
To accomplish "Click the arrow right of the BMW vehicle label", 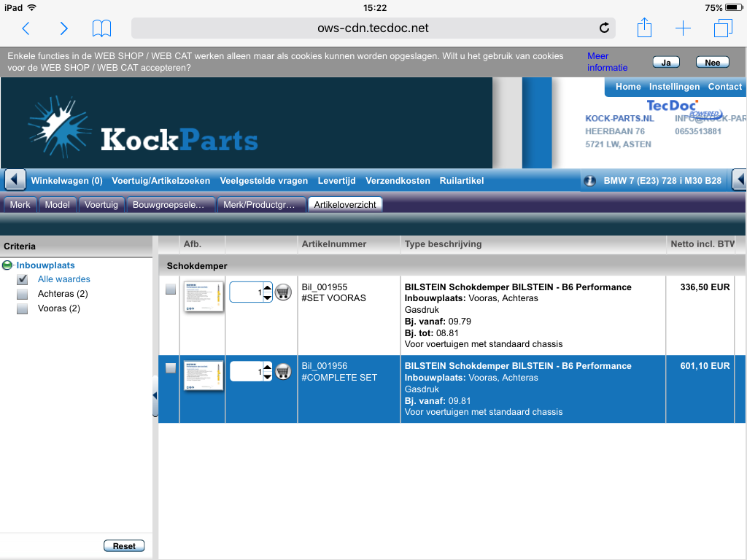I will (740, 181).
